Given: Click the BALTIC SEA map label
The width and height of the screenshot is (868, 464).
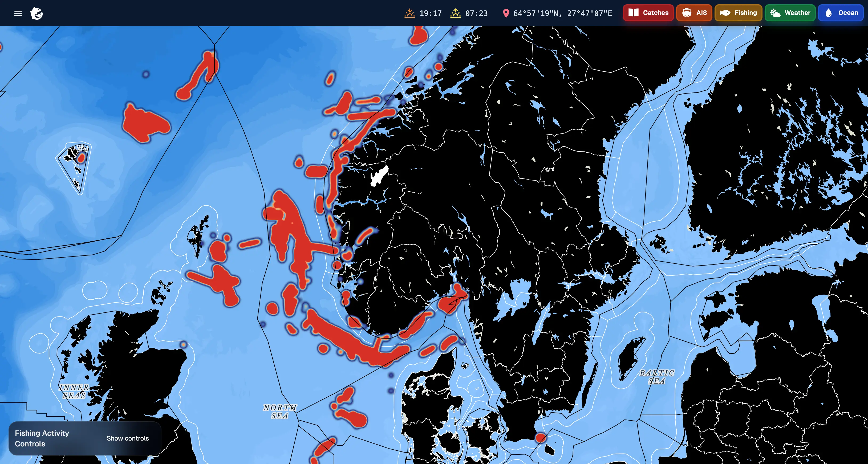Looking at the screenshot, I should [x=657, y=377].
